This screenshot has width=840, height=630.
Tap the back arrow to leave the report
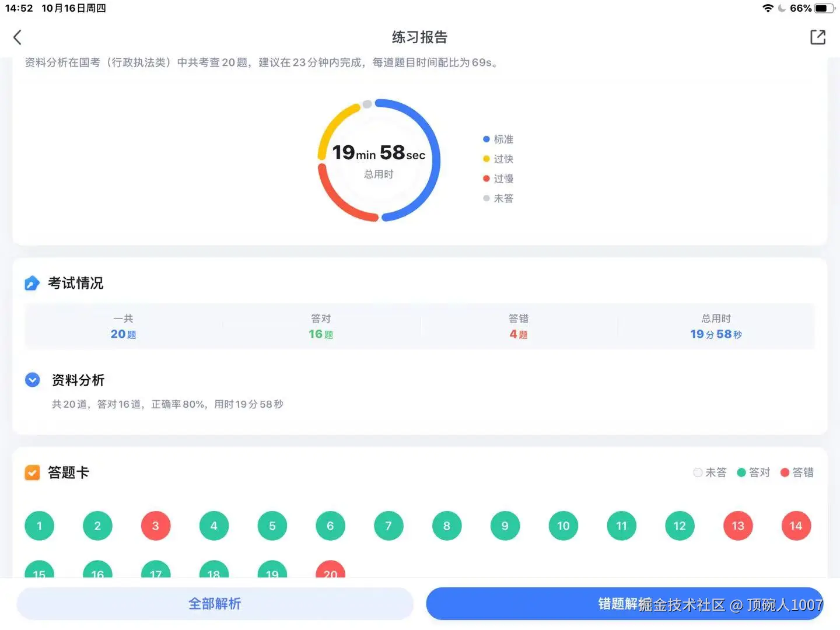pyautogui.click(x=17, y=37)
